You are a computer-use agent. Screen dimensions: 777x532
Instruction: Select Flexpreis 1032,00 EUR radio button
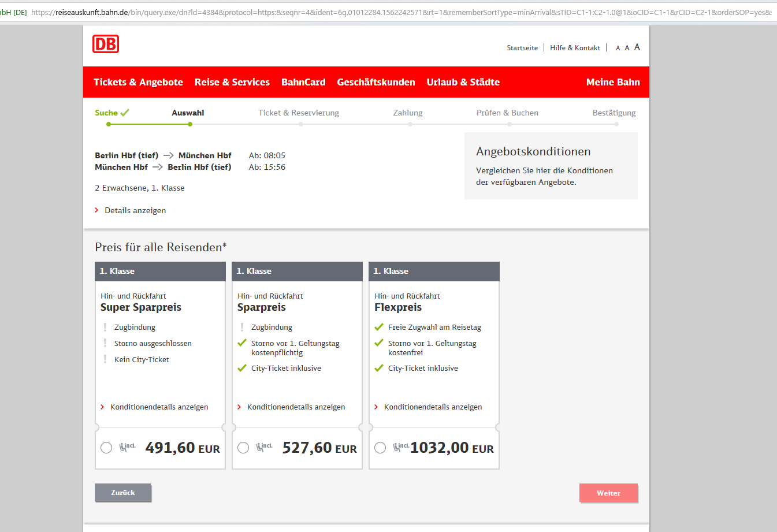[x=380, y=448]
